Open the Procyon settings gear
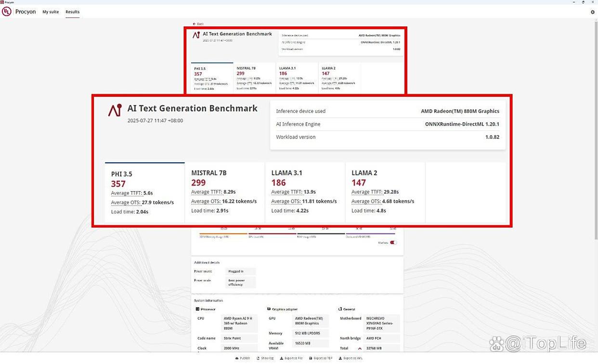This screenshot has width=598, height=364. tap(593, 12)
